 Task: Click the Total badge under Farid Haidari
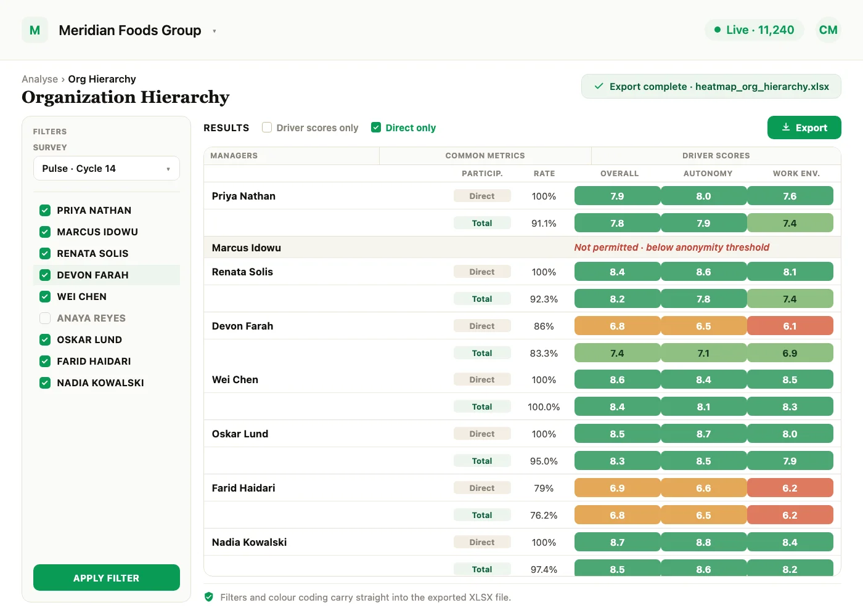coord(482,515)
